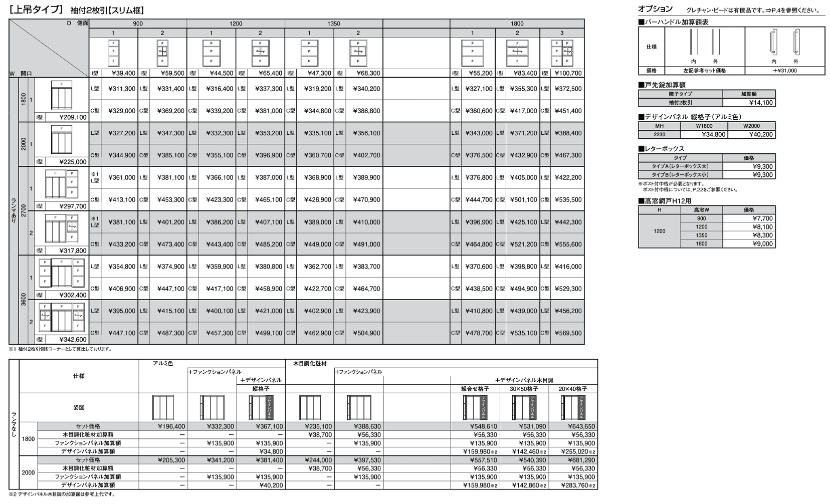Click the set price ¥643,650
The width and height of the screenshot is (830, 504).
pos(581,426)
